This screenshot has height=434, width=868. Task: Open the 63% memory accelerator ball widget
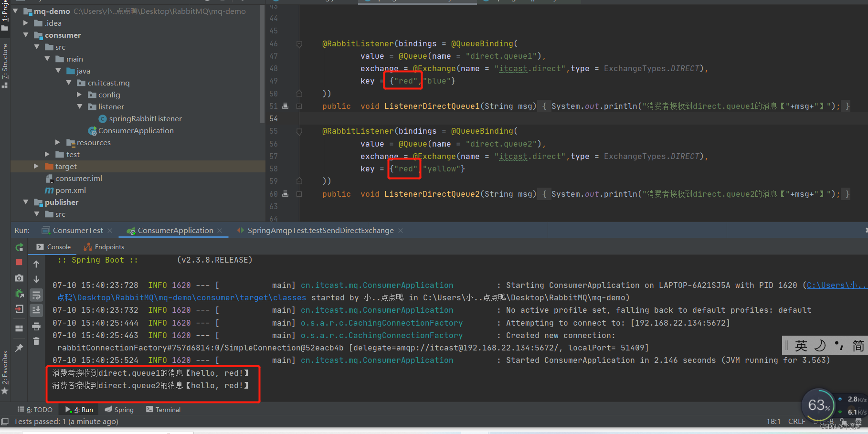(x=818, y=405)
